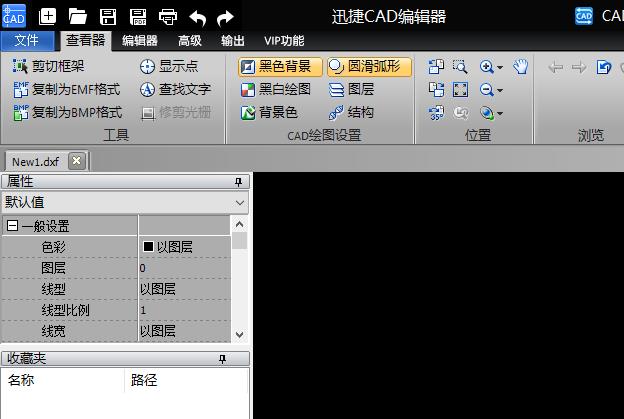Click the 路径 column header
The height and width of the screenshot is (419, 624).
click(x=186, y=380)
